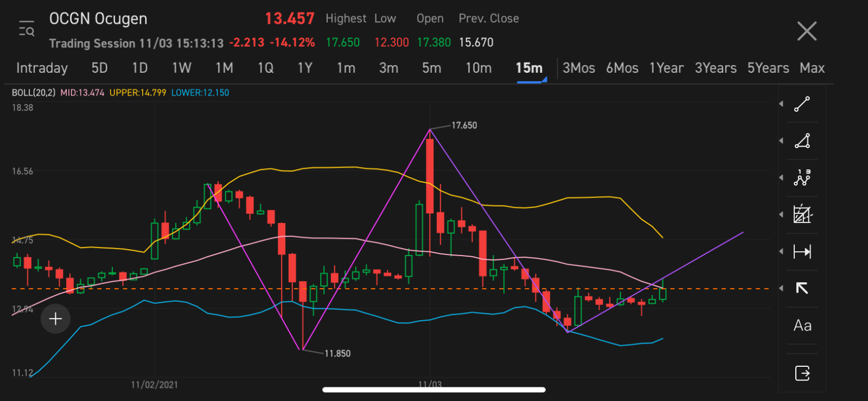Show the 5Years range
Viewport: 868px width, 401px height.
[x=768, y=68]
